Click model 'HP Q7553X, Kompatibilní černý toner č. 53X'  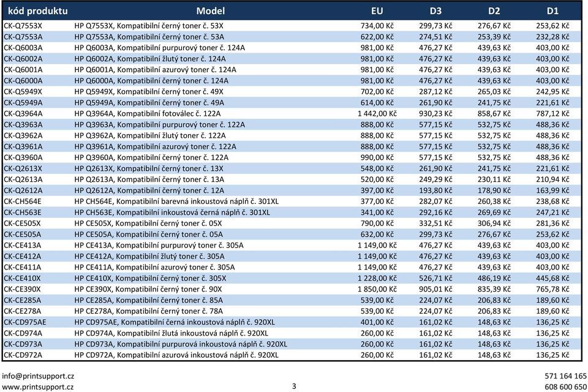click(148, 26)
